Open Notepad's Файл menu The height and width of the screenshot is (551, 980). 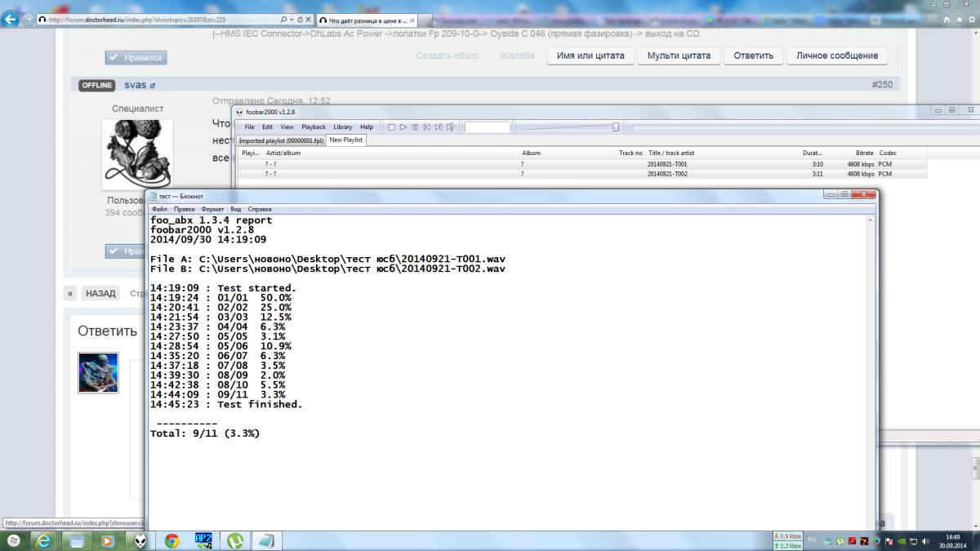tap(159, 209)
